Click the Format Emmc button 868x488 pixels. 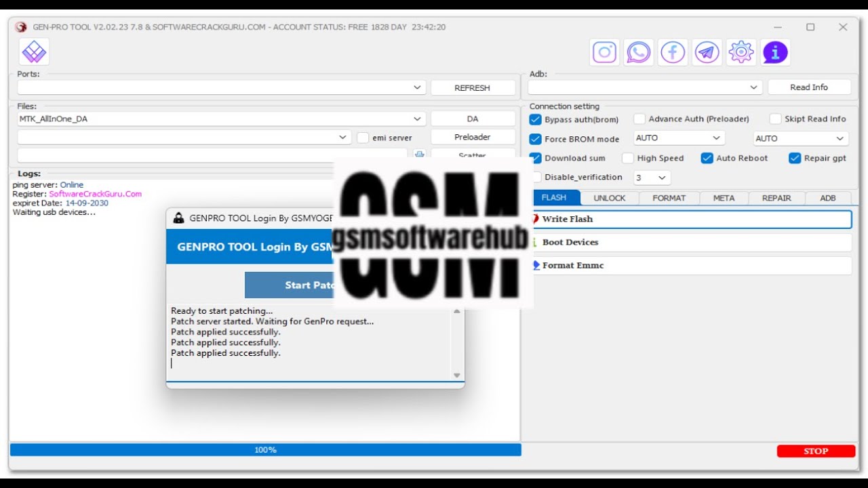pos(692,265)
